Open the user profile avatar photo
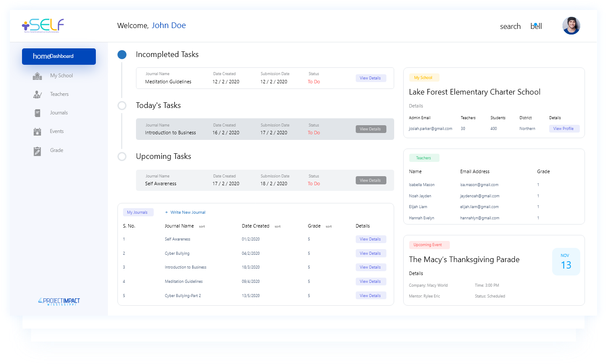 tap(571, 26)
